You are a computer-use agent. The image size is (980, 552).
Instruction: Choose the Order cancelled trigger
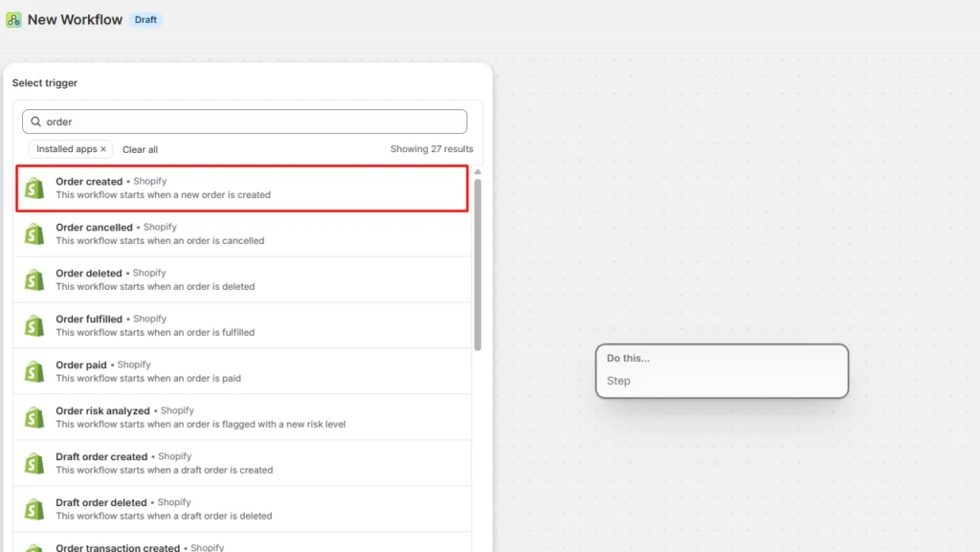242,234
